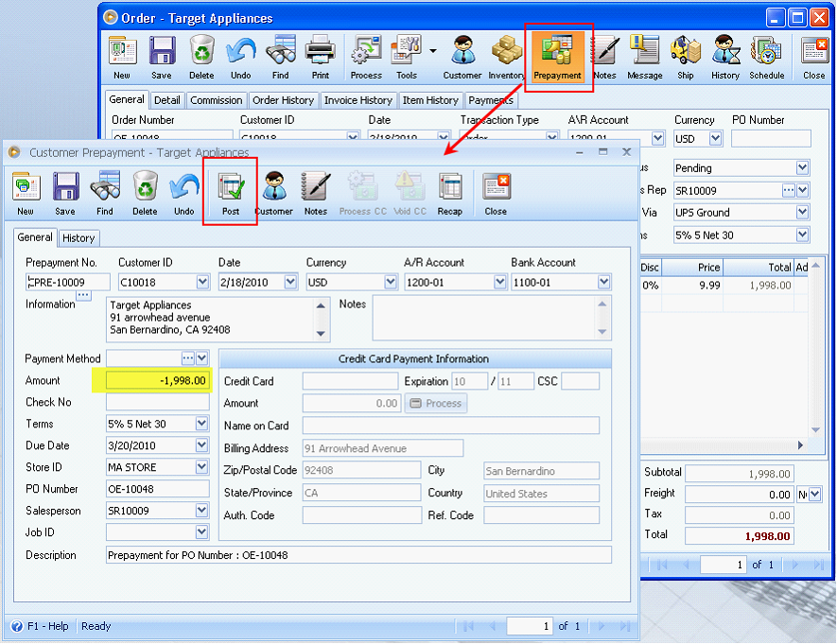Click the PO Number field with OE-10048
The image size is (837, 644).
pos(158,489)
